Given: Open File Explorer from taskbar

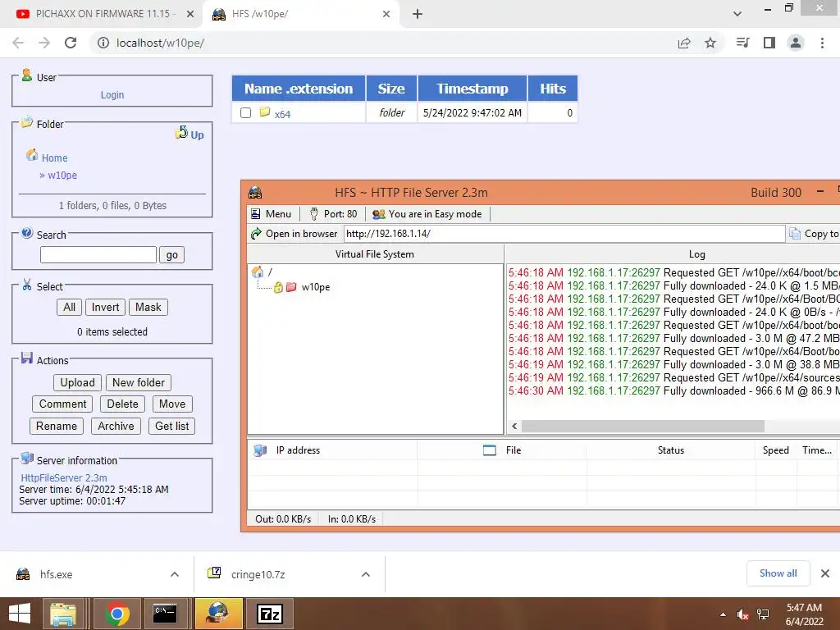Looking at the screenshot, I should click(x=63, y=614).
